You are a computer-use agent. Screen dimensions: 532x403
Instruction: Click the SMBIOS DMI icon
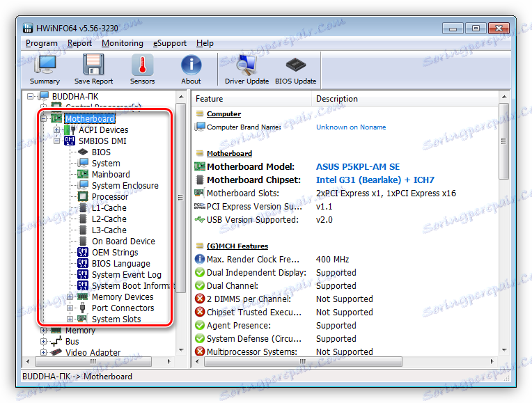pos(70,141)
